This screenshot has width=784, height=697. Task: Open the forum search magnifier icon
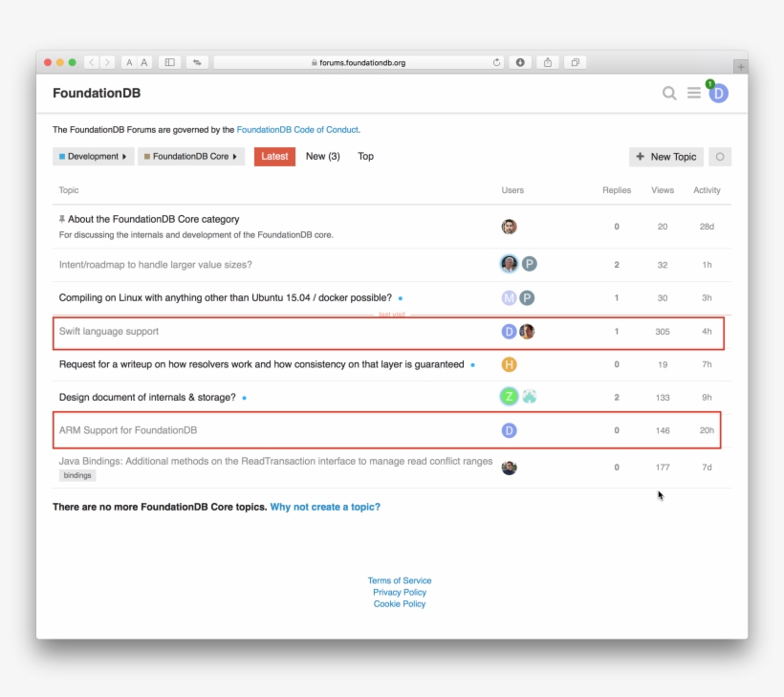(669, 93)
